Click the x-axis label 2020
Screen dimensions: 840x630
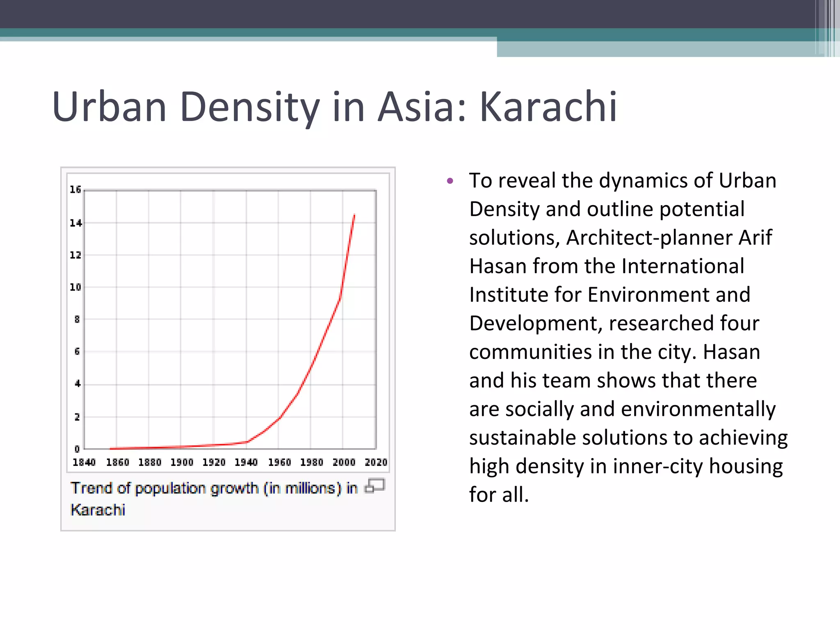pyautogui.click(x=376, y=462)
